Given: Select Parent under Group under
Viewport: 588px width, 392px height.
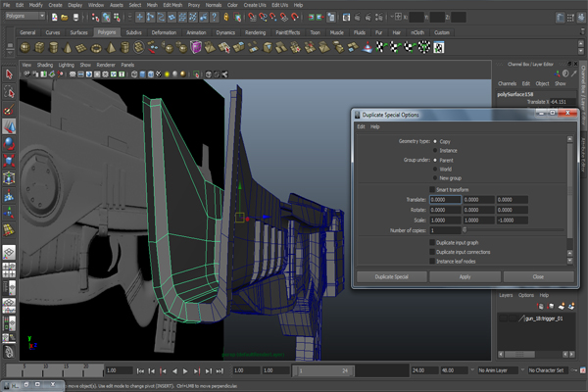Looking at the screenshot, I should [435, 160].
